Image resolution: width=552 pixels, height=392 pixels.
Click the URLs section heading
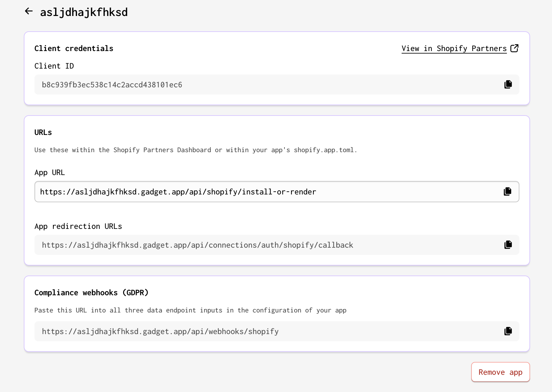pyautogui.click(x=43, y=132)
